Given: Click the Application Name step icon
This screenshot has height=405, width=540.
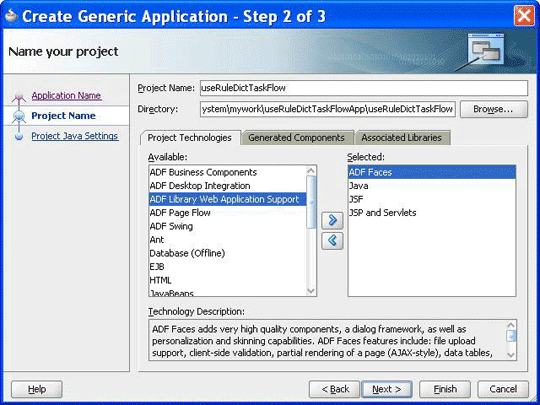Looking at the screenshot, I should coord(19,98).
